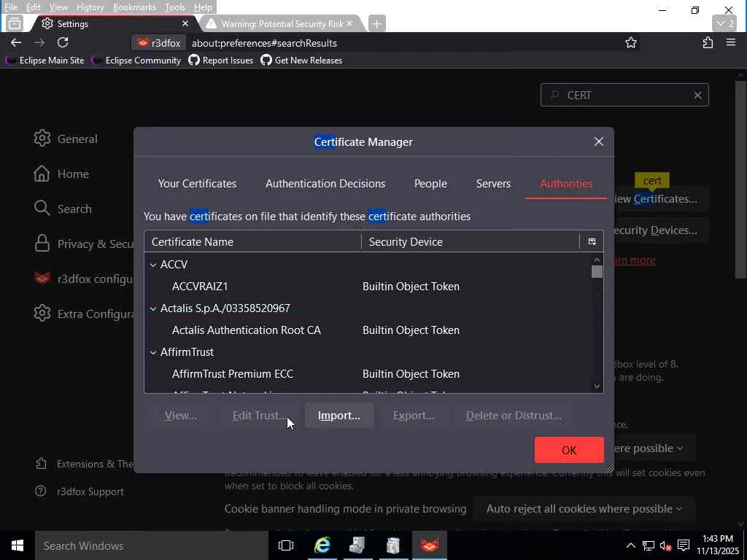Open the private browsing cookie banner dropdown
747x560 pixels.
(x=584, y=508)
